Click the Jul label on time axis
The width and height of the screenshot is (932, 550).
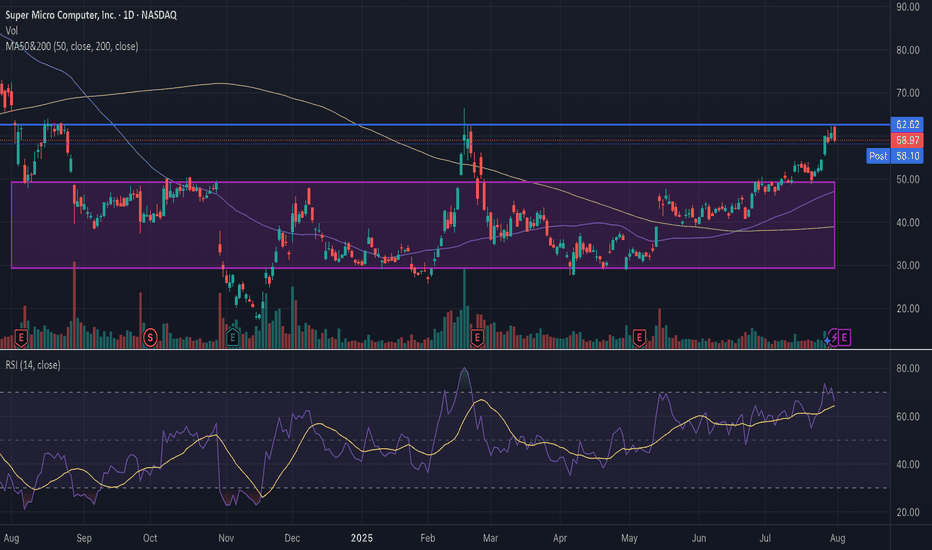tap(765, 538)
